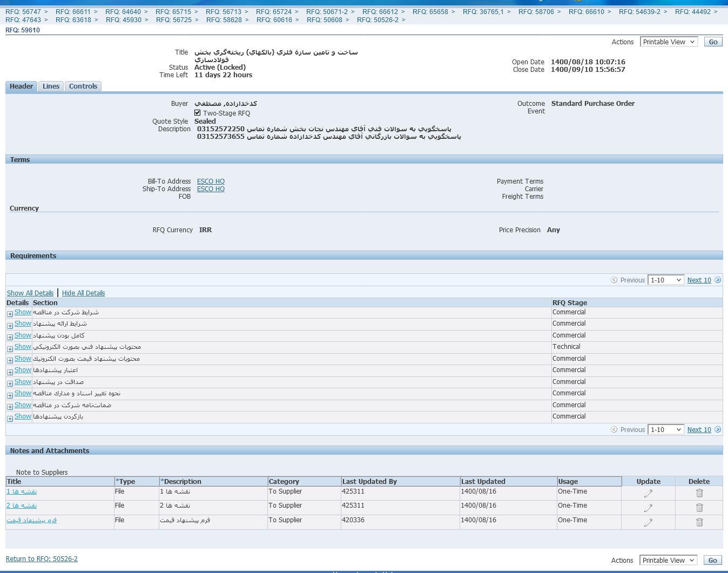
Task: Open breadcrumb RFQ: 60616
Action: 274,19
